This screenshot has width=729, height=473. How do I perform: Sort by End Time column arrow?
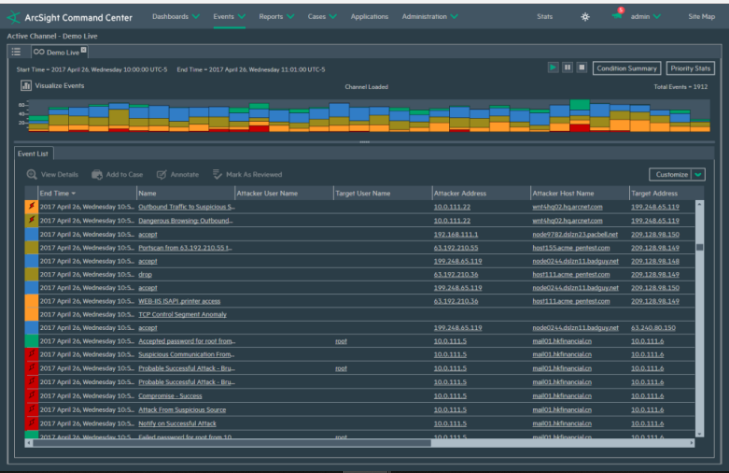click(x=73, y=193)
